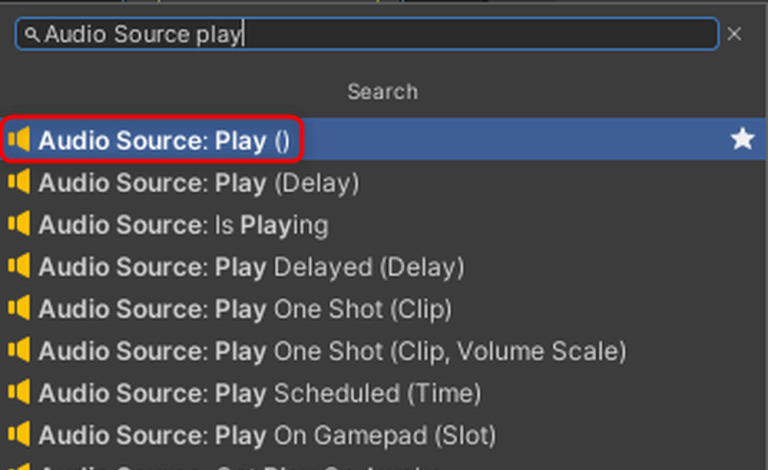Choose Play One Shot (Clip, Volume Scale) option
The width and height of the screenshot is (768, 470).
(332, 351)
